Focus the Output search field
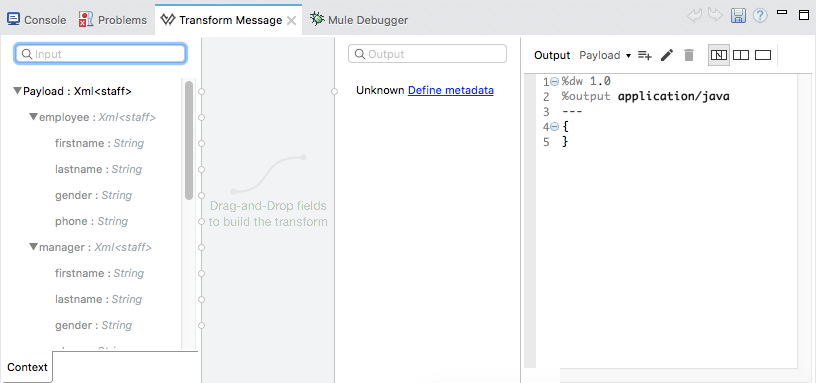Image resolution: width=816 pixels, height=383 pixels. pos(427,54)
